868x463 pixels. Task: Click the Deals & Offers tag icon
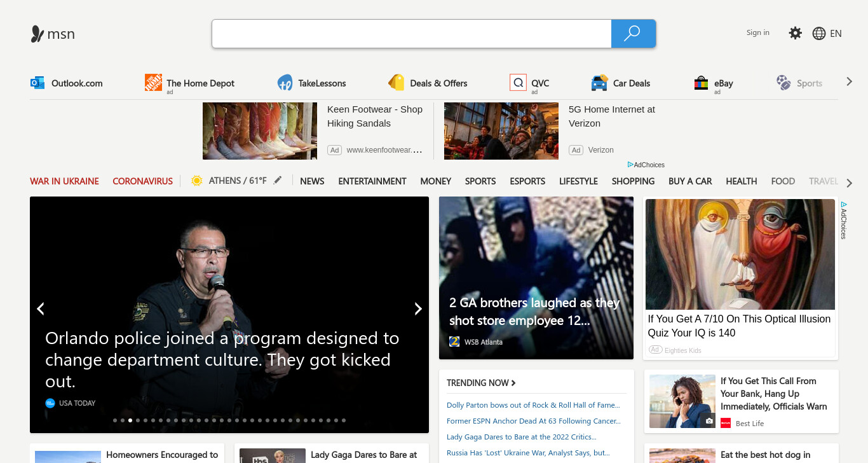click(x=397, y=83)
